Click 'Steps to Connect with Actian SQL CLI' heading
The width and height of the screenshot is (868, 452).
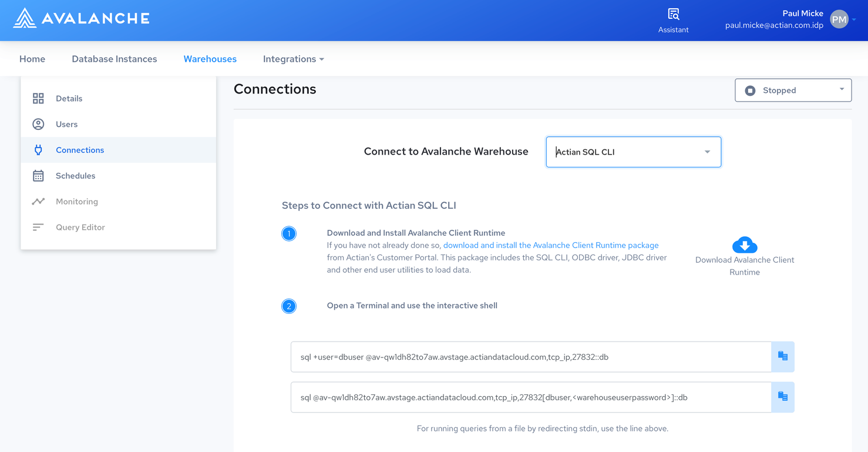click(x=369, y=205)
